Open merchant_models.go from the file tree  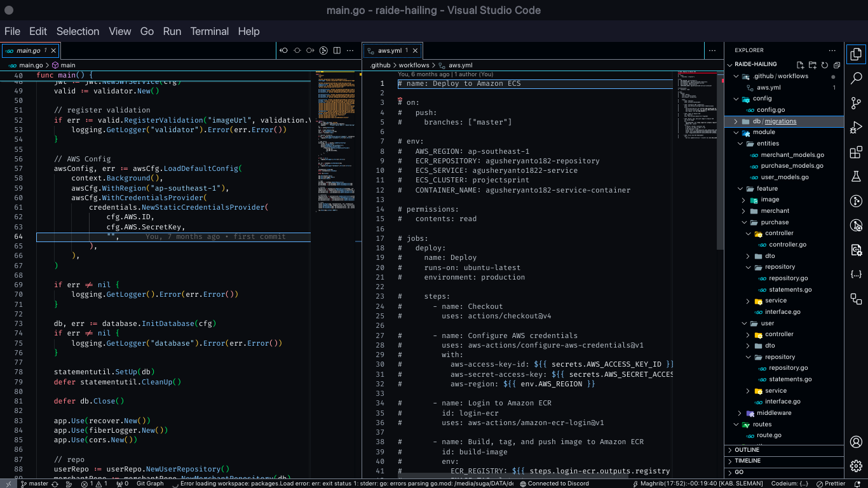(x=792, y=155)
